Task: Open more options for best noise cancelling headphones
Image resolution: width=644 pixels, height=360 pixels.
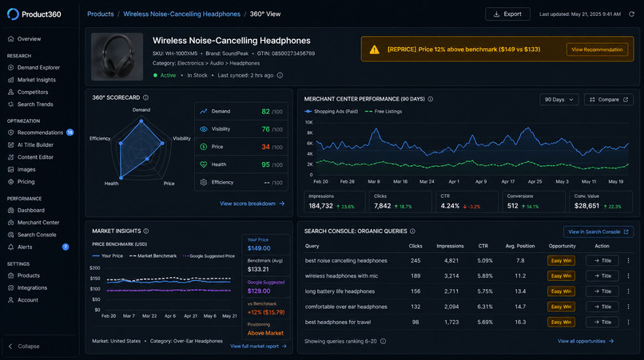Action: coord(628,261)
